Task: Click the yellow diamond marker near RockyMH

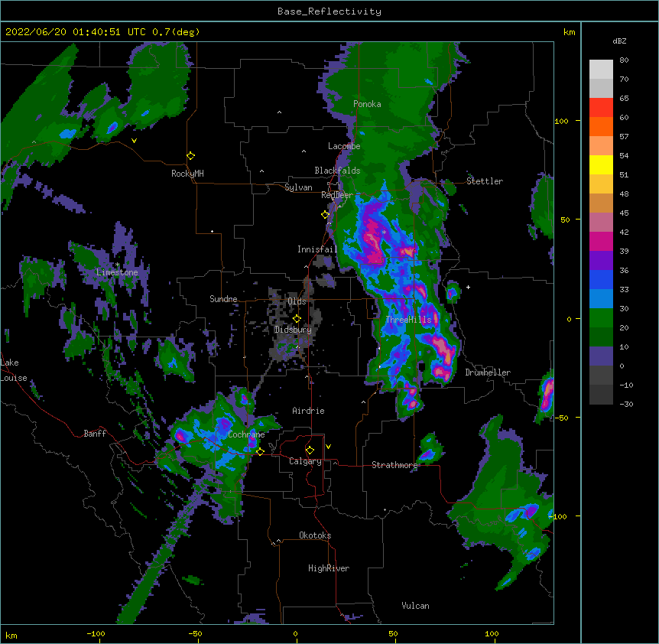Action: pos(191,156)
